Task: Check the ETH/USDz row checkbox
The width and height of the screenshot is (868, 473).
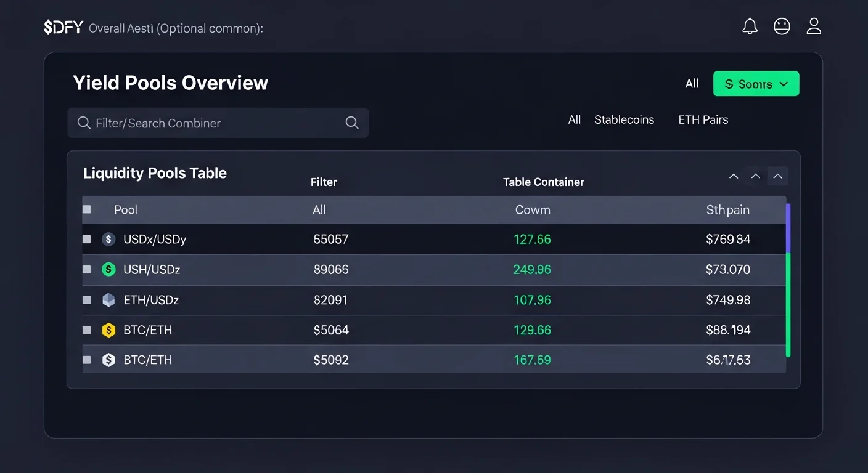Action: click(87, 300)
